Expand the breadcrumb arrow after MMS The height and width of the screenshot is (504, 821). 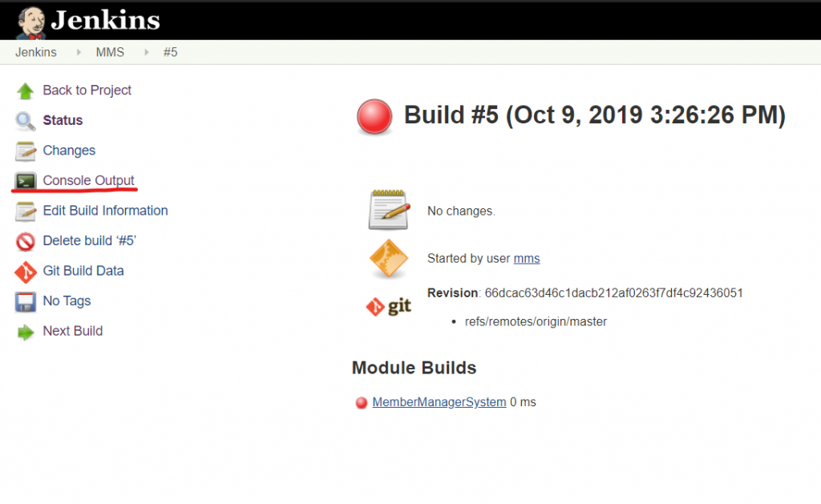click(x=147, y=53)
